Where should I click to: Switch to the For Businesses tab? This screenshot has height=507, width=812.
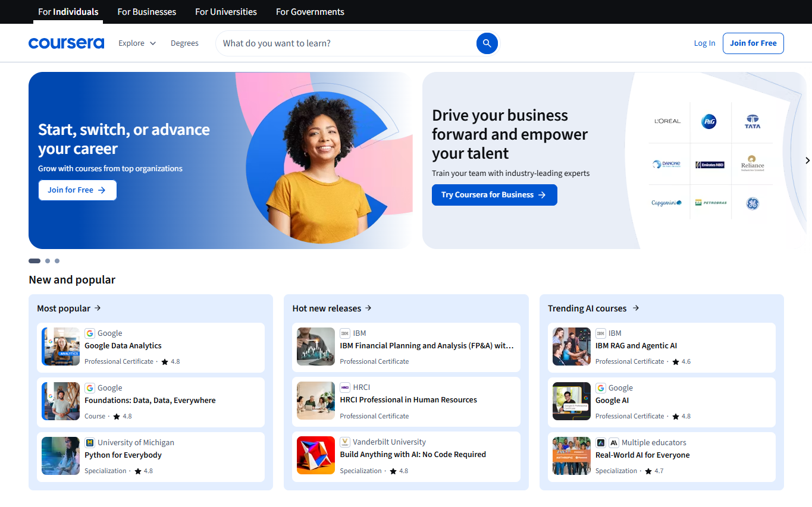[x=147, y=12]
